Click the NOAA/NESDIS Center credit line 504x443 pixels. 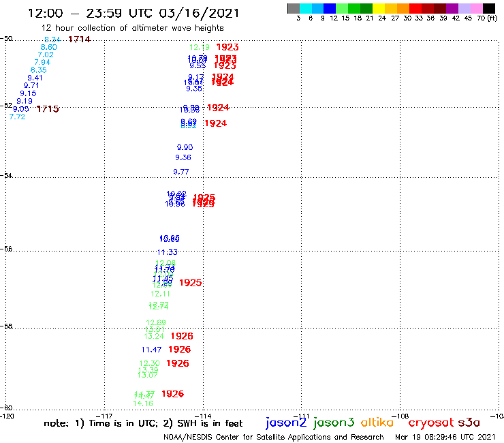[x=274, y=437]
